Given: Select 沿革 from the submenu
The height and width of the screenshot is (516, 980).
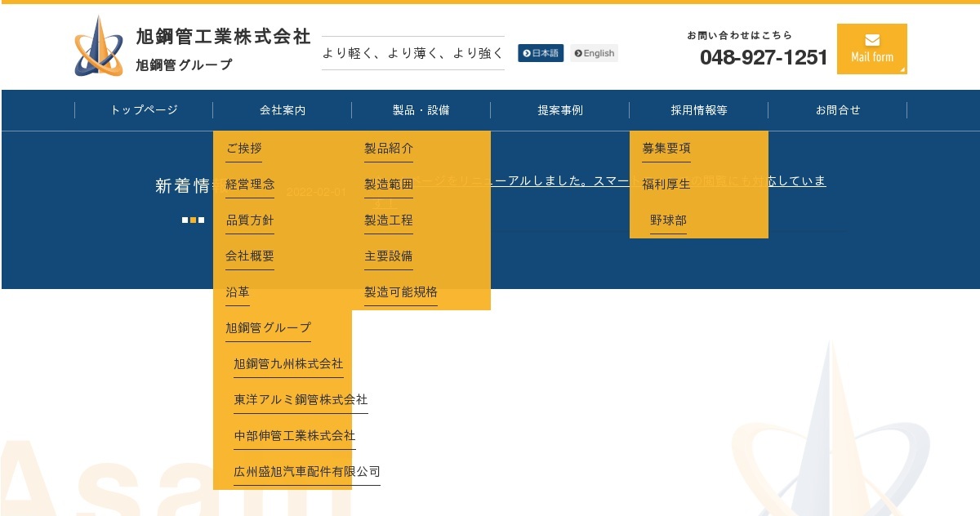Looking at the screenshot, I should [238, 292].
